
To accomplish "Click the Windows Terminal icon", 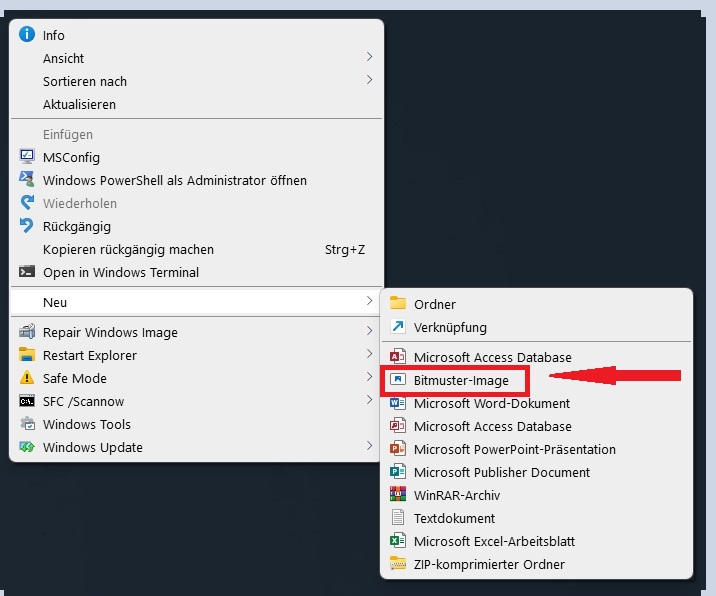I will (x=26, y=272).
